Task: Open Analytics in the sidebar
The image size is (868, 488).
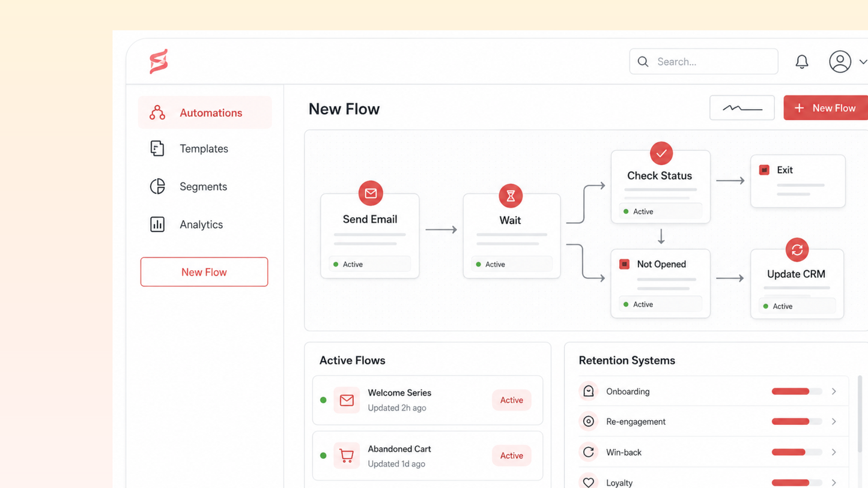Action: (x=205, y=224)
